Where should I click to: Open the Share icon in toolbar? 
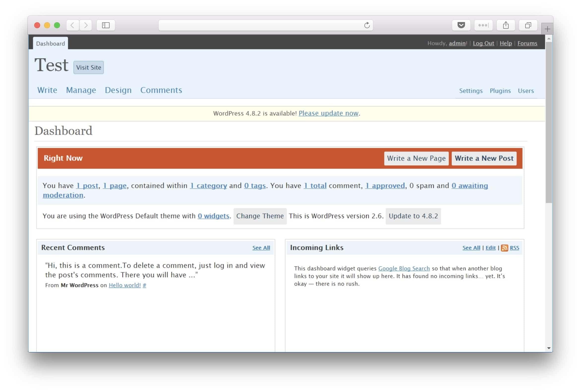(505, 25)
